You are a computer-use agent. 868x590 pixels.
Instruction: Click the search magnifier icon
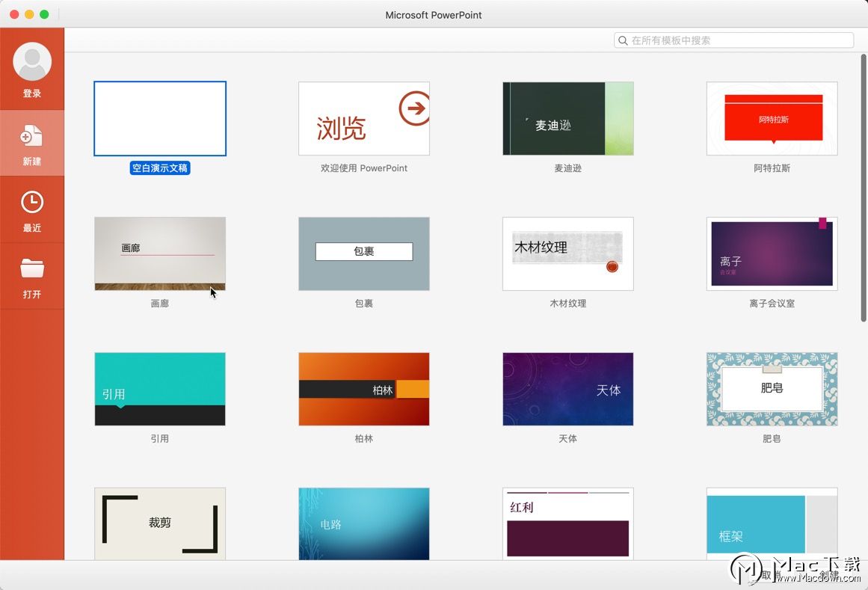point(623,40)
